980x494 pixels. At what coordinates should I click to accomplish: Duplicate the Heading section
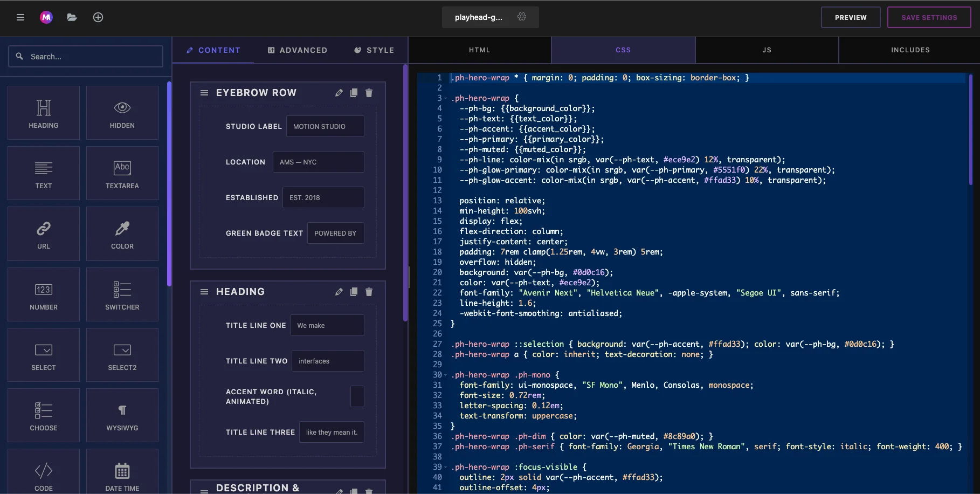[354, 292]
